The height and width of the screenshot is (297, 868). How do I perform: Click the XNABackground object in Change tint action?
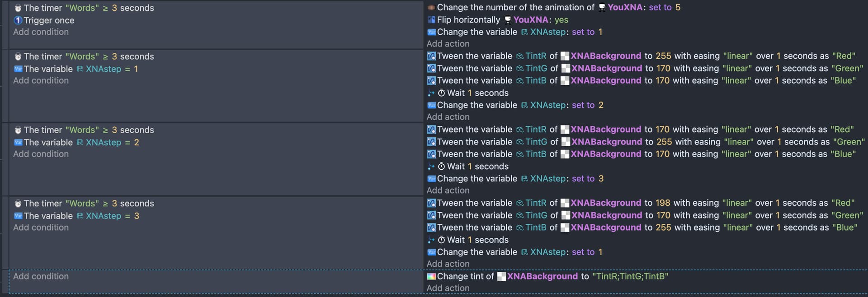click(542, 276)
